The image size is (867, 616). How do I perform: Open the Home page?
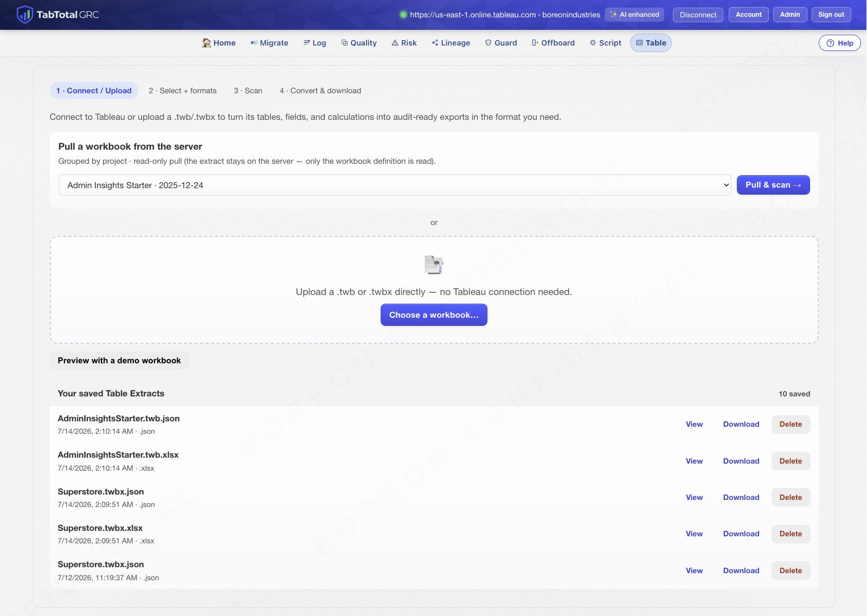point(219,43)
